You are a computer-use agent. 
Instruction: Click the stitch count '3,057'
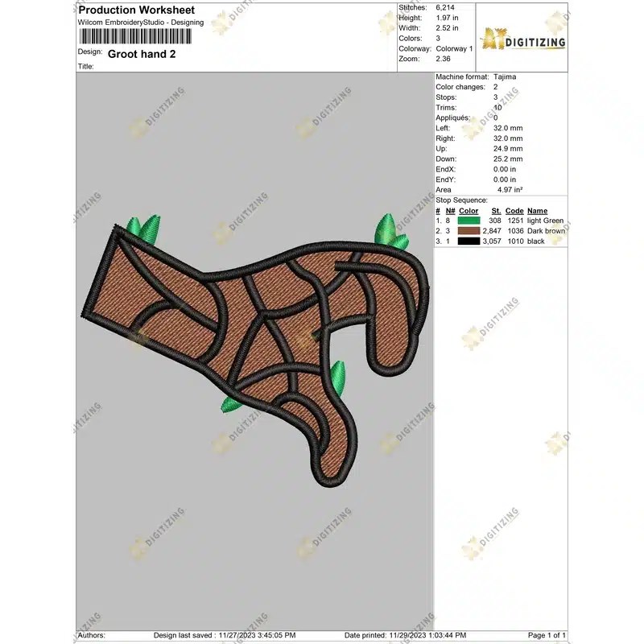492,241
